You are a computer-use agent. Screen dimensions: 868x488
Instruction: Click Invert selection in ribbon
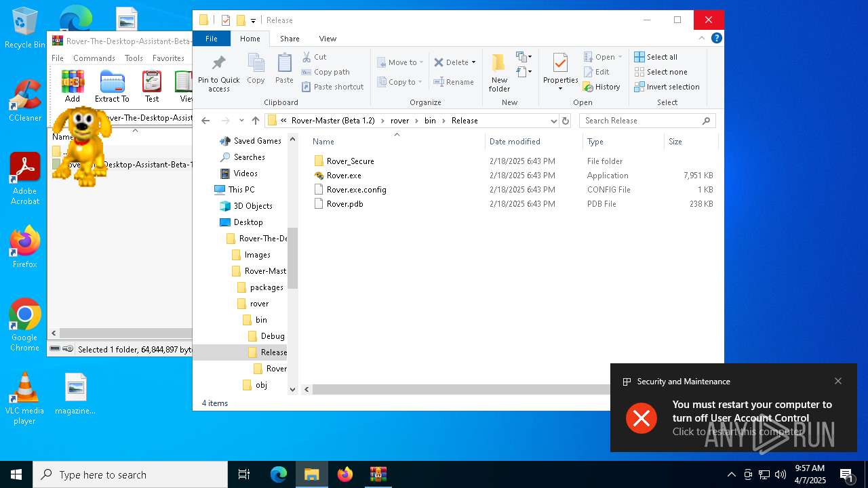coord(667,87)
